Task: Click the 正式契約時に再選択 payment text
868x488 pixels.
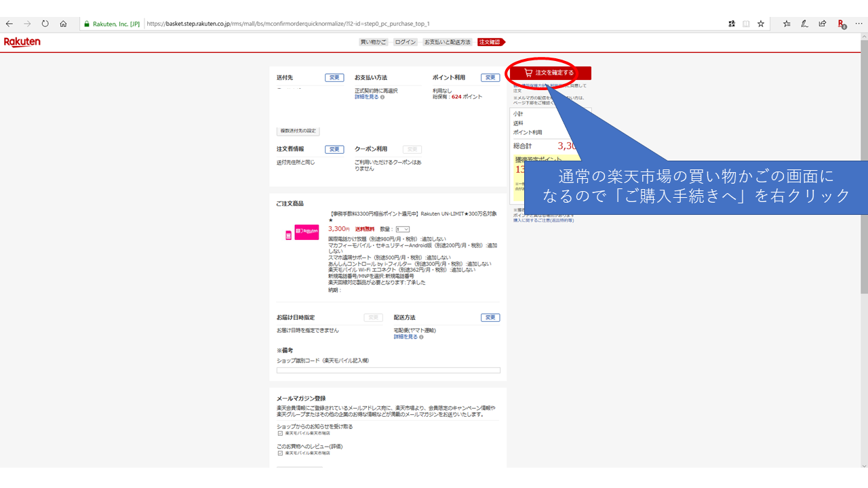Action: (x=376, y=90)
